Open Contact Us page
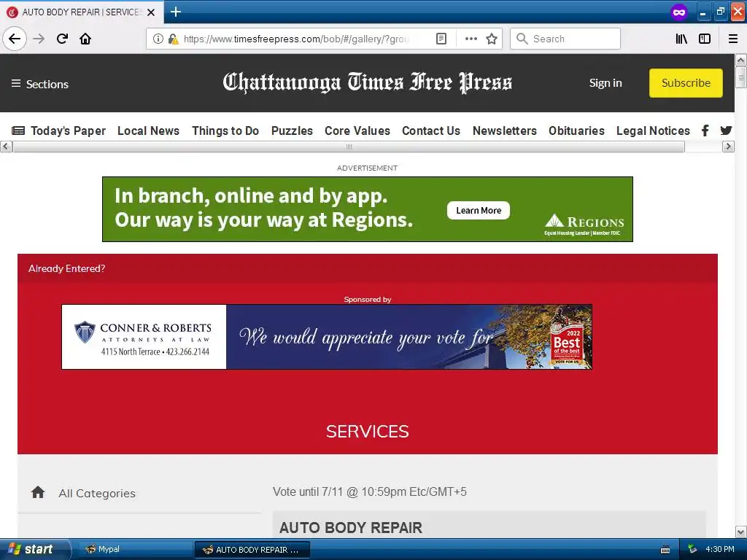The width and height of the screenshot is (747, 560). point(431,131)
